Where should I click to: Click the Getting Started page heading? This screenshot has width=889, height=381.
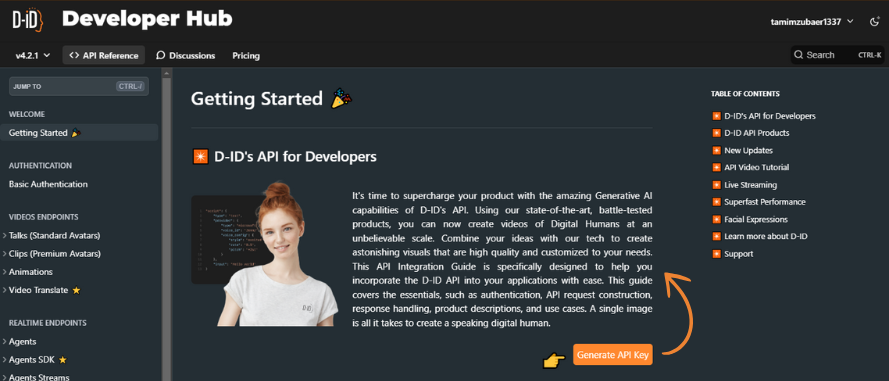[256, 99]
